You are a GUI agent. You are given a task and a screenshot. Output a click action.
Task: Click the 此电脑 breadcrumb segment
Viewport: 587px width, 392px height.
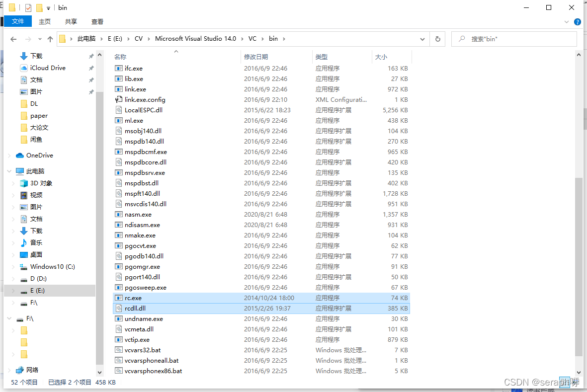(86, 39)
